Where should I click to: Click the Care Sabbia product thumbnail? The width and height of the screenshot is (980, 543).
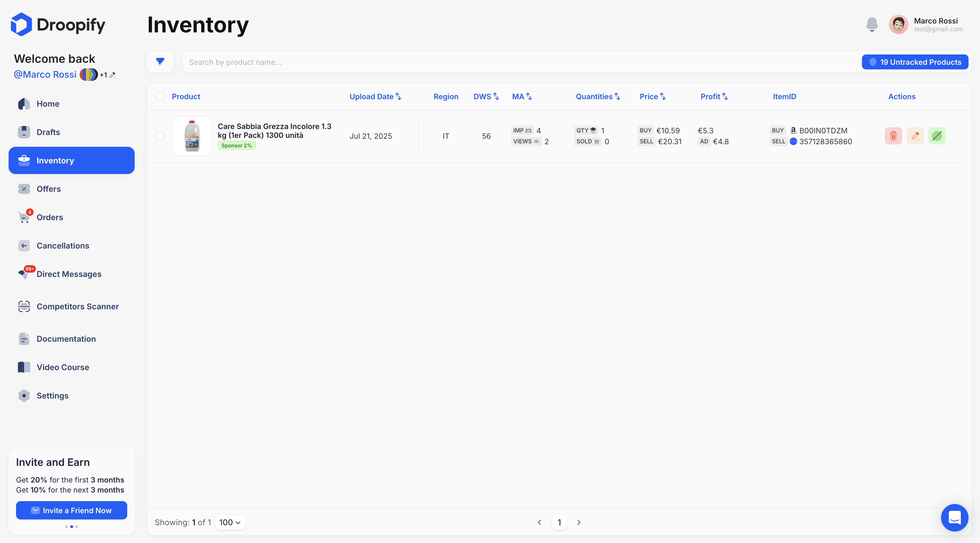[192, 136]
